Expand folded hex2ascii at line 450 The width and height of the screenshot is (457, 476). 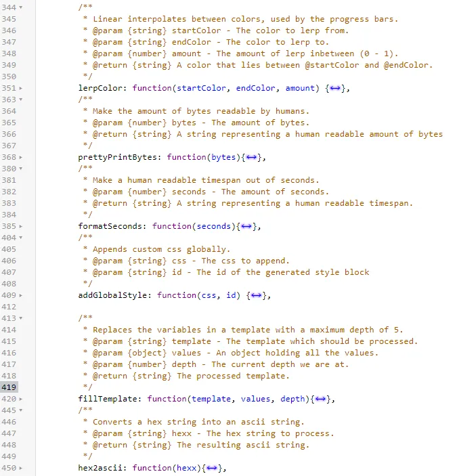click(x=20, y=468)
